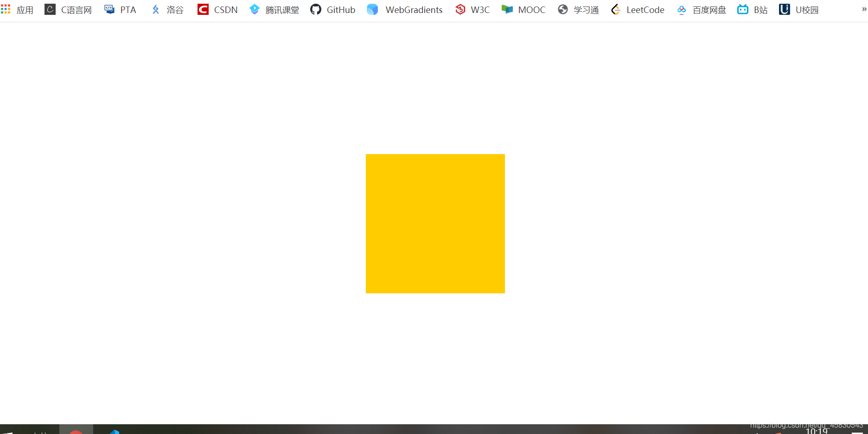Open the 学习通 bookmark label
The image size is (868, 434).
click(586, 10)
